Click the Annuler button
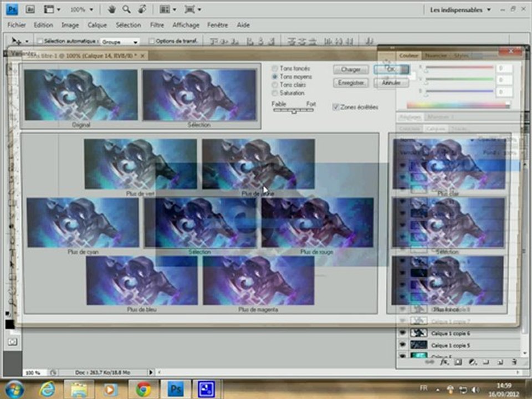The height and width of the screenshot is (399, 532). pos(391,83)
